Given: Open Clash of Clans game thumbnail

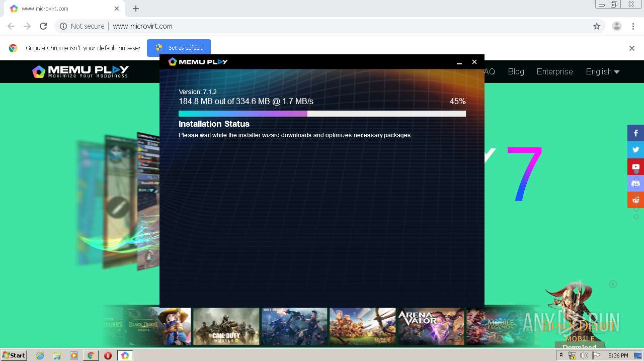Looking at the screenshot, I should tap(362, 326).
